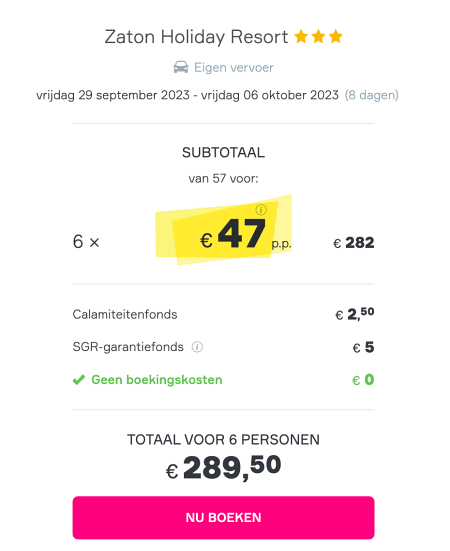Click the SGR-garantiefonds label text
The image size is (450, 551).
pyautogui.click(x=128, y=347)
